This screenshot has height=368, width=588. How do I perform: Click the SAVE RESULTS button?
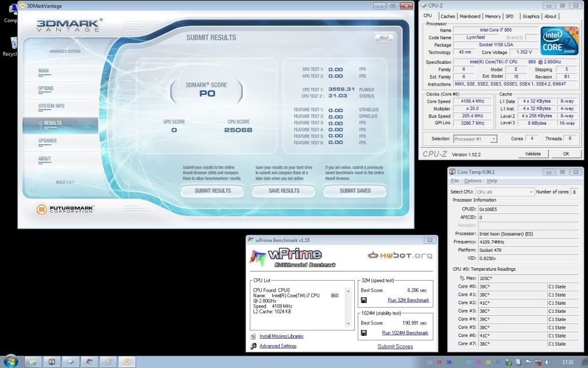pos(284,191)
